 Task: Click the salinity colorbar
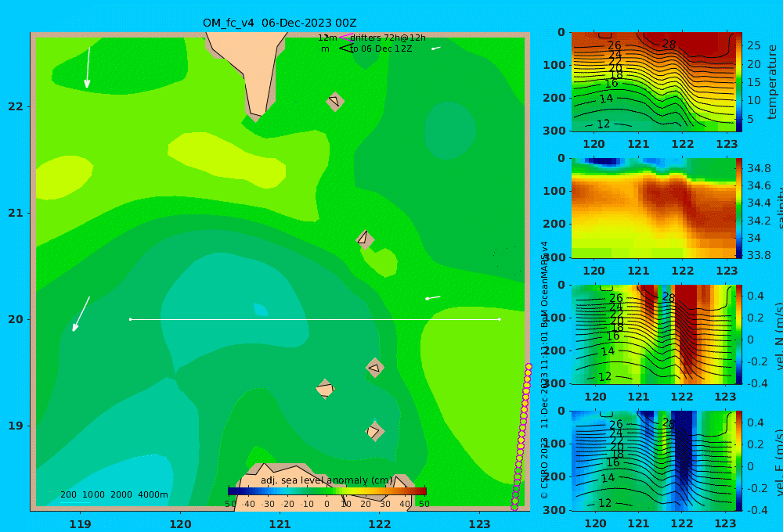coord(739,208)
